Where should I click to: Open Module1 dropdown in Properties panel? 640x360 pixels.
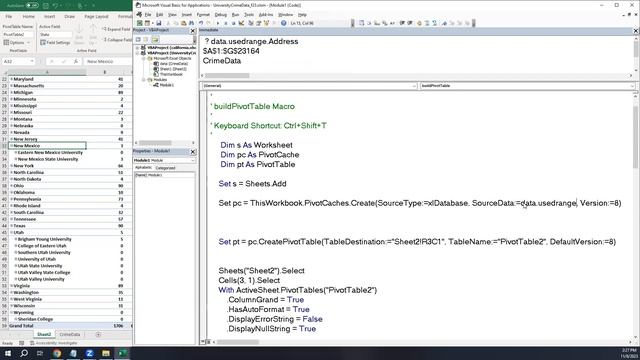(193, 160)
